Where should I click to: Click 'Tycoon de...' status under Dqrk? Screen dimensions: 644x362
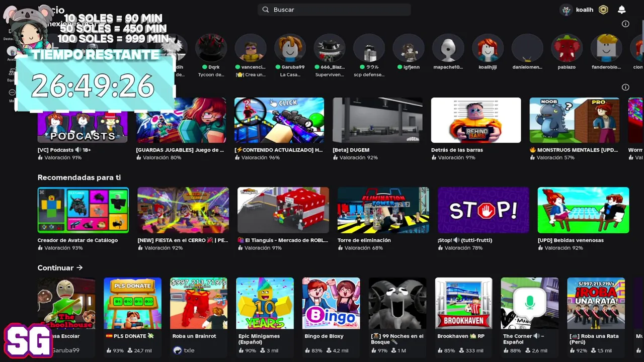(211, 74)
